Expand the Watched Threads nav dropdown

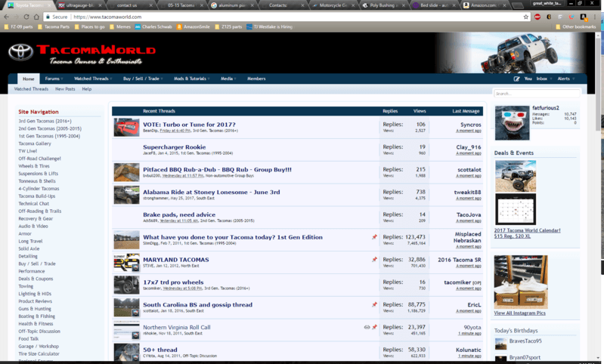coord(93,79)
